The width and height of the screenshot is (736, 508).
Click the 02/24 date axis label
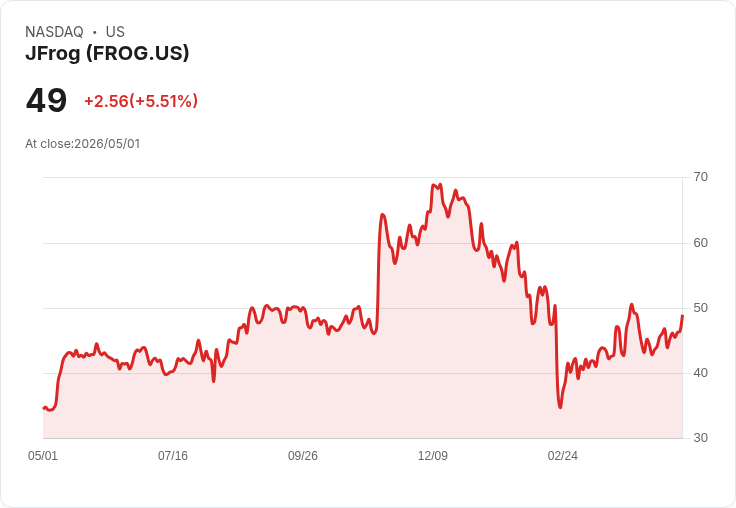coord(563,455)
